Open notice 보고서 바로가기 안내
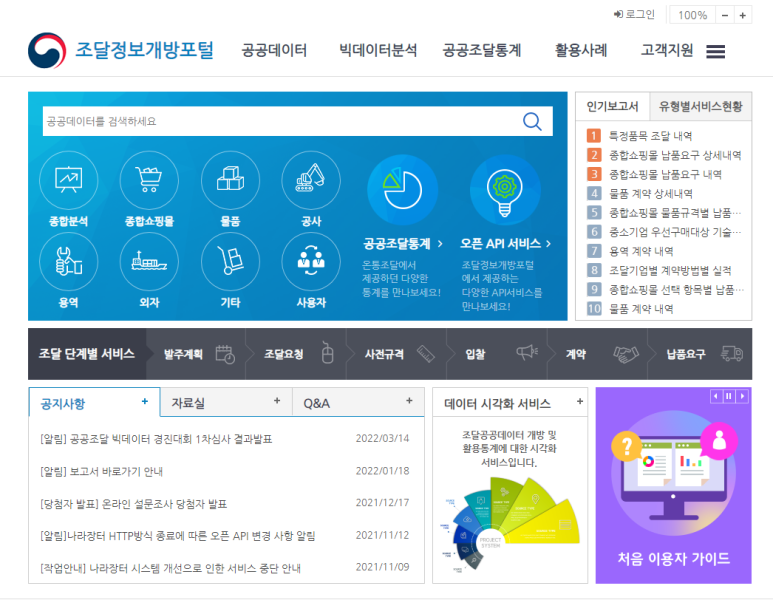Image resolution: width=773 pixels, height=600 pixels. click(102, 471)
